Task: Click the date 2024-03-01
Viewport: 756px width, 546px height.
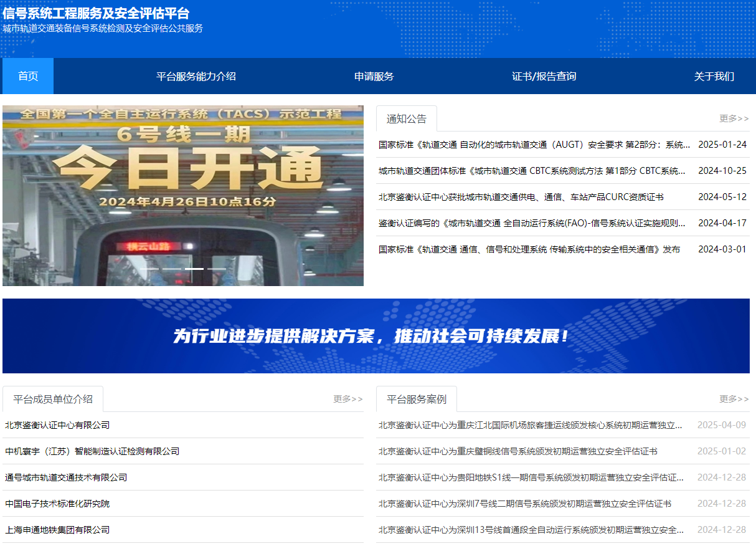Action: tap(722, 249)
